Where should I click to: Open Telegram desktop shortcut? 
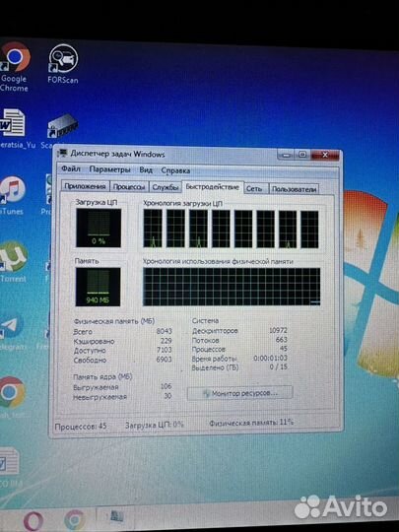pyautogui.click(x=12, y=332)
